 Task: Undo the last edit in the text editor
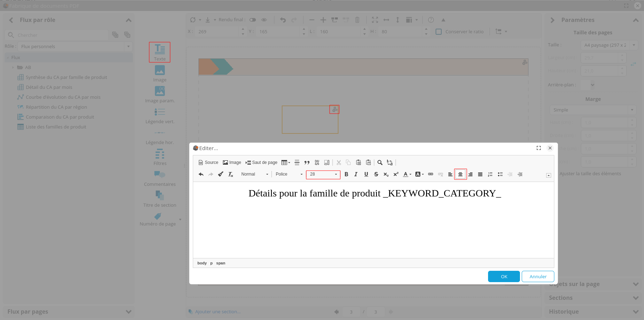(x=201, y=174)
